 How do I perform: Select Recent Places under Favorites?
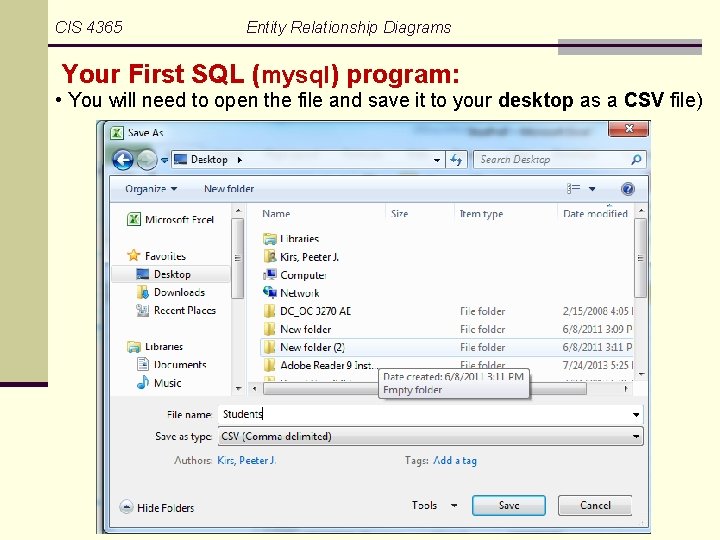pos(176,310)
